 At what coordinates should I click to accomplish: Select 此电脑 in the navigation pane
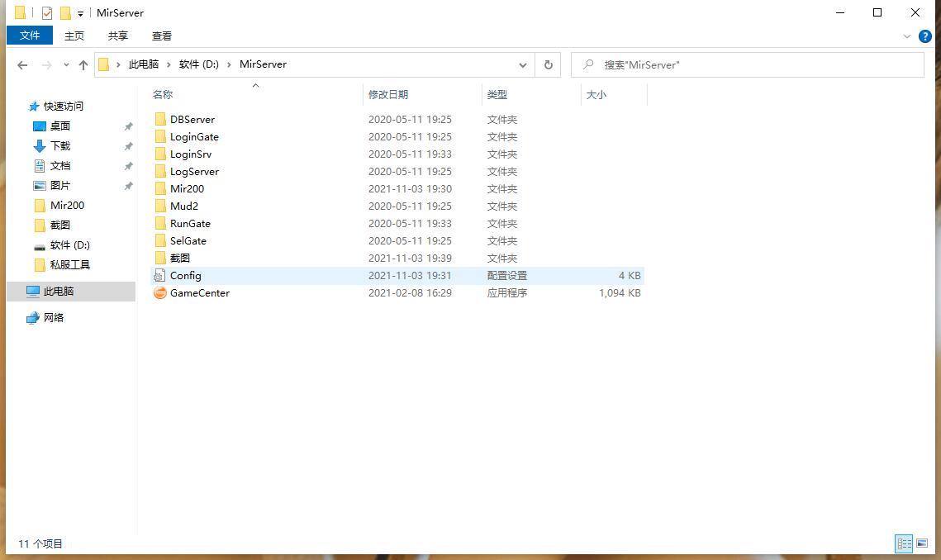(58, 292)
